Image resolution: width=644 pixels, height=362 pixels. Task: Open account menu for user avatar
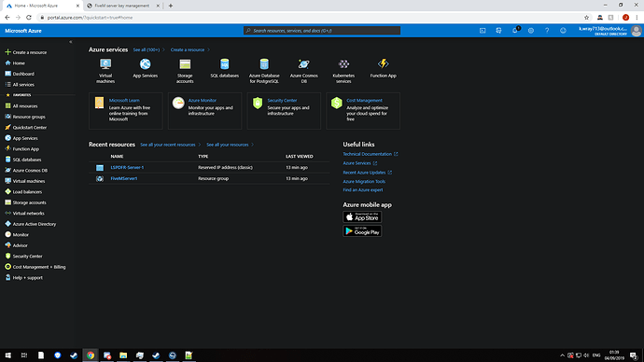[637, 31]
